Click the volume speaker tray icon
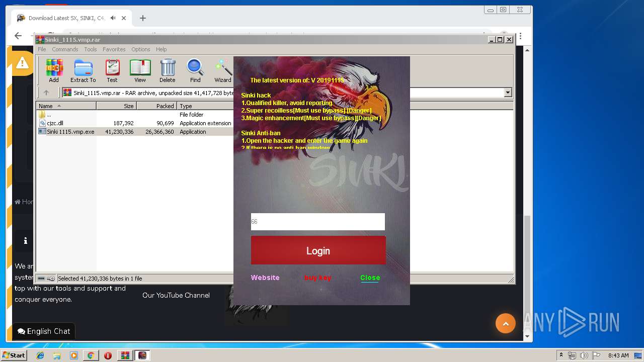Image resolution: width=644 pixels, height=362 pixels. pos(584,355)
